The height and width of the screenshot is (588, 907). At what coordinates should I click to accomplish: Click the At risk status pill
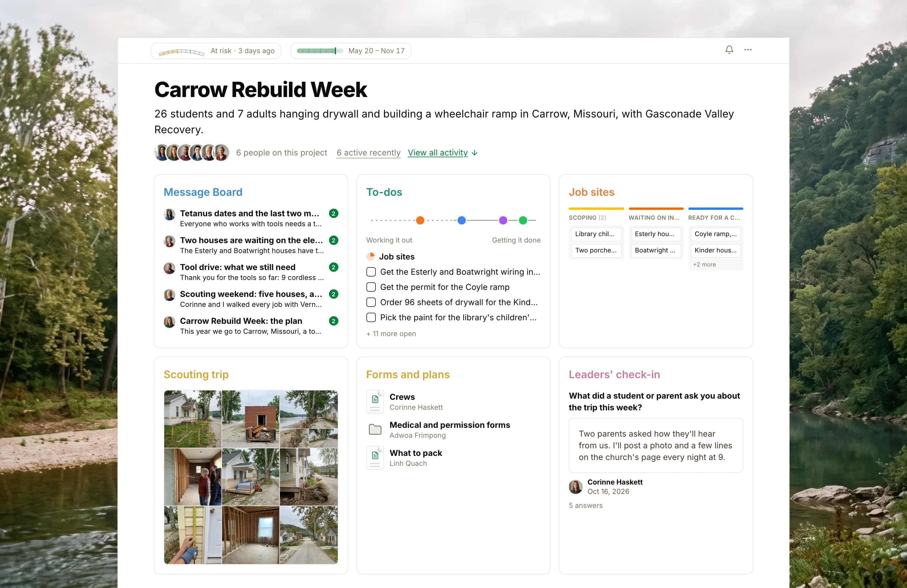pos(216,51)
